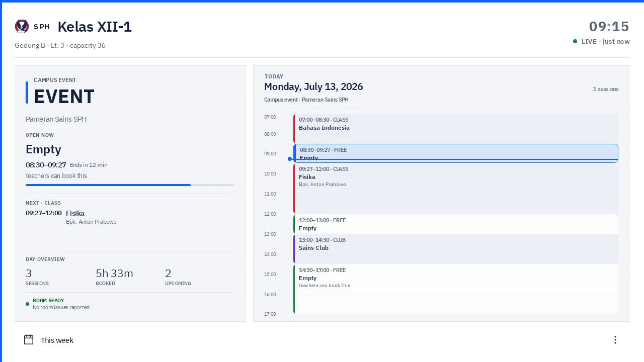Open the three-dot more options menu
This screenshot has width=644, height=362.
[615, 340]
